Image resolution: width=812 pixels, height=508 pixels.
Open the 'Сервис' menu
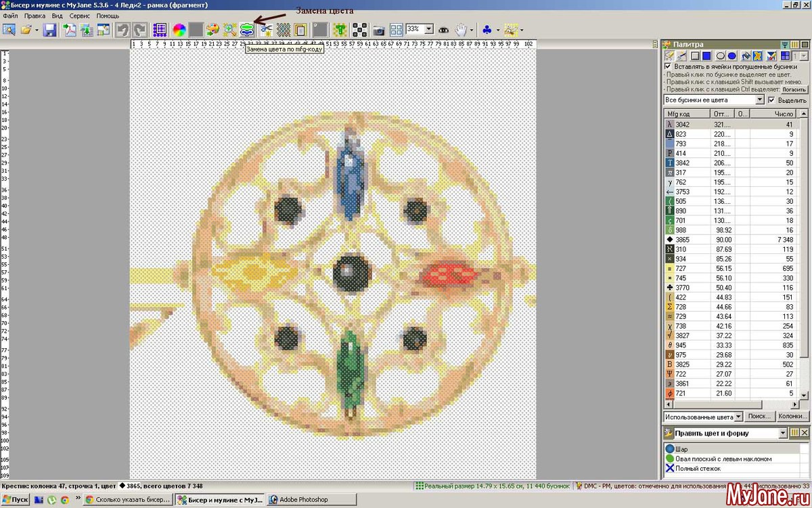pos(79,16)
